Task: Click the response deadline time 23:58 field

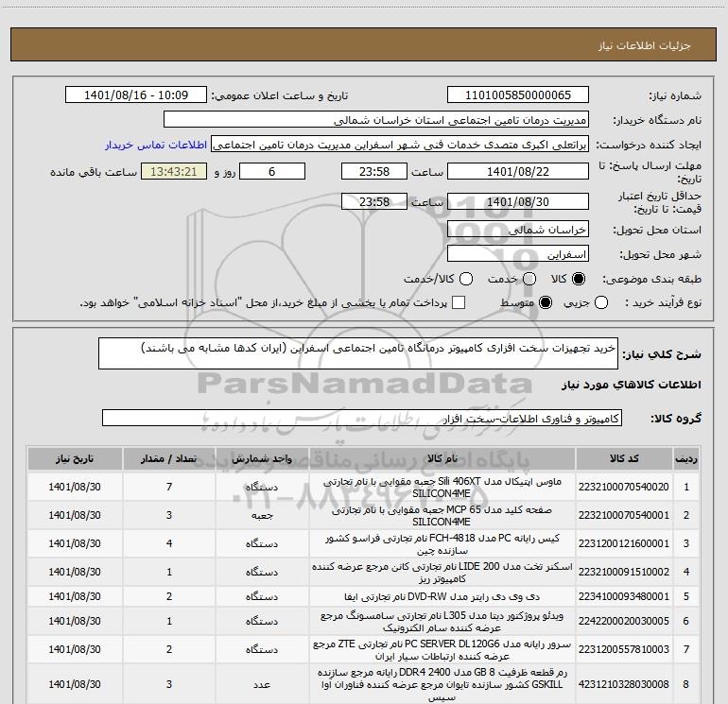Action: 374,171
